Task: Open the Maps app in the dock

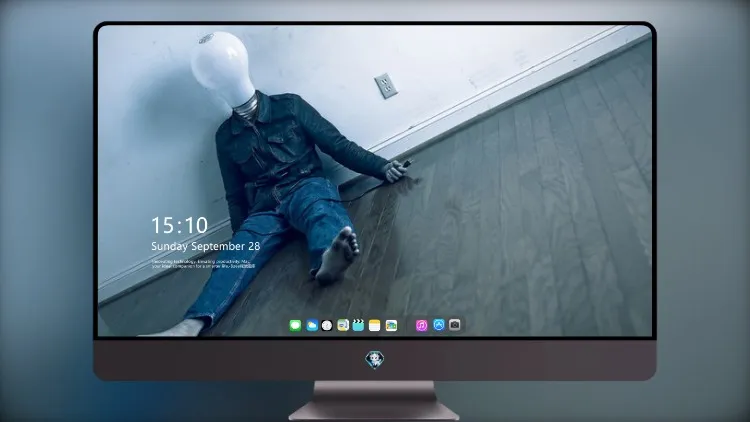Action: (343, 326)
